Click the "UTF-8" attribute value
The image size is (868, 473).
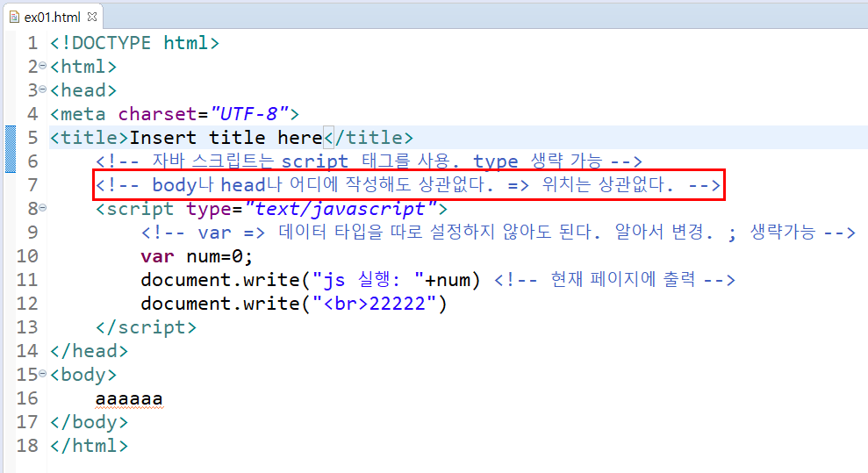[249, 114]
